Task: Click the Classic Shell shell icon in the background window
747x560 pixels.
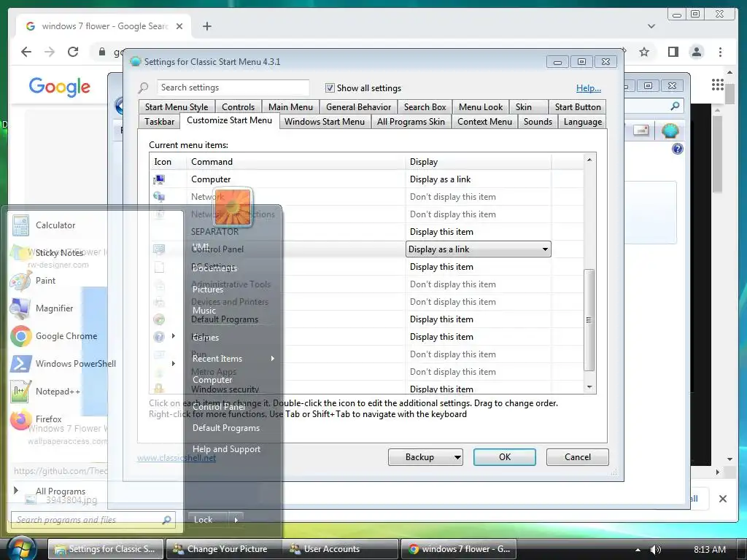Action: [670, 130]
